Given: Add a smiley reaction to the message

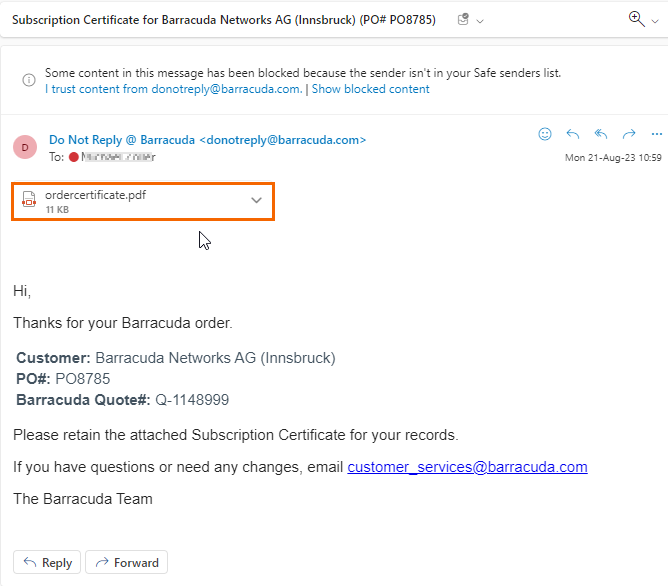Looking at the screenshot, I should 545,134.
